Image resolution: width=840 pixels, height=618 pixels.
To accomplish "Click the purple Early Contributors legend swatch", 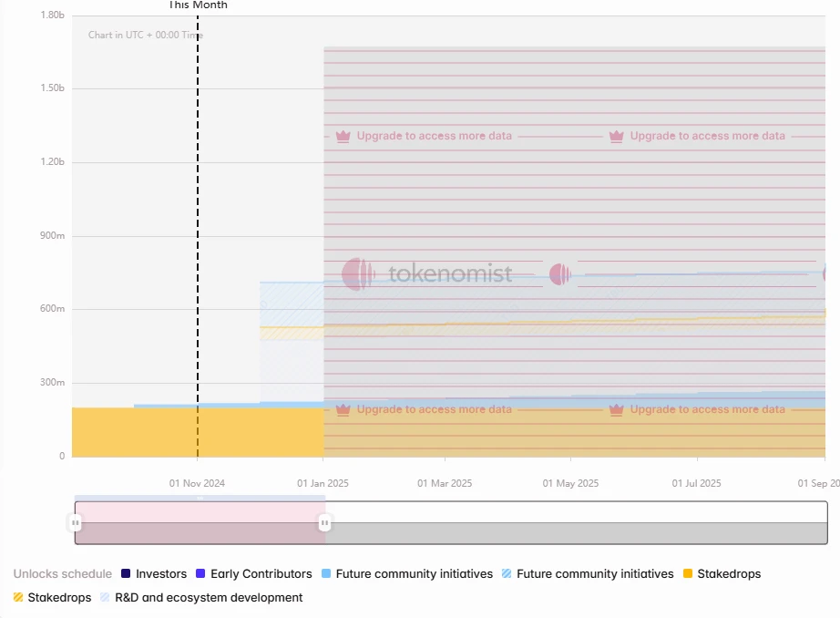I will coord(200,574).
